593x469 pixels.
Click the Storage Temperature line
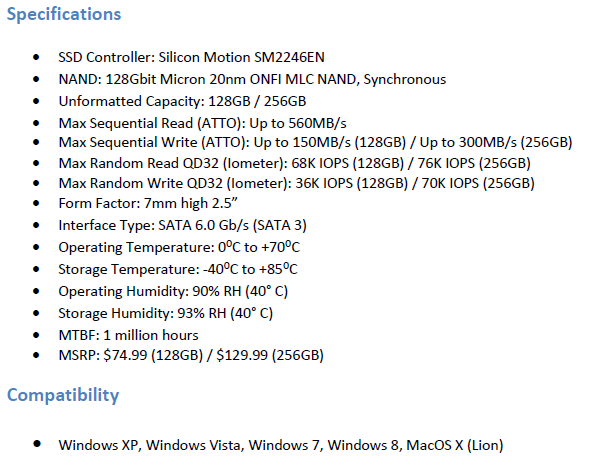[x=178, y=269]
